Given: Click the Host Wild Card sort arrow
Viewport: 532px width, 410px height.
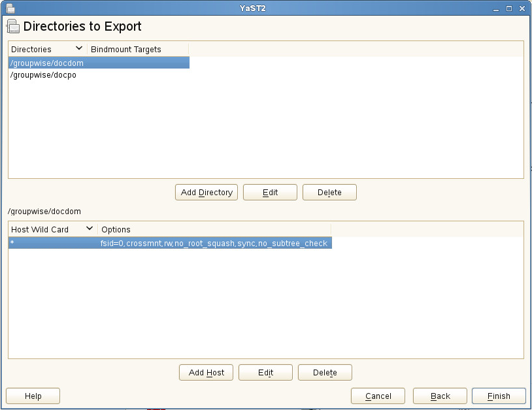Looking at the screenshot, I should click(90, 229).
